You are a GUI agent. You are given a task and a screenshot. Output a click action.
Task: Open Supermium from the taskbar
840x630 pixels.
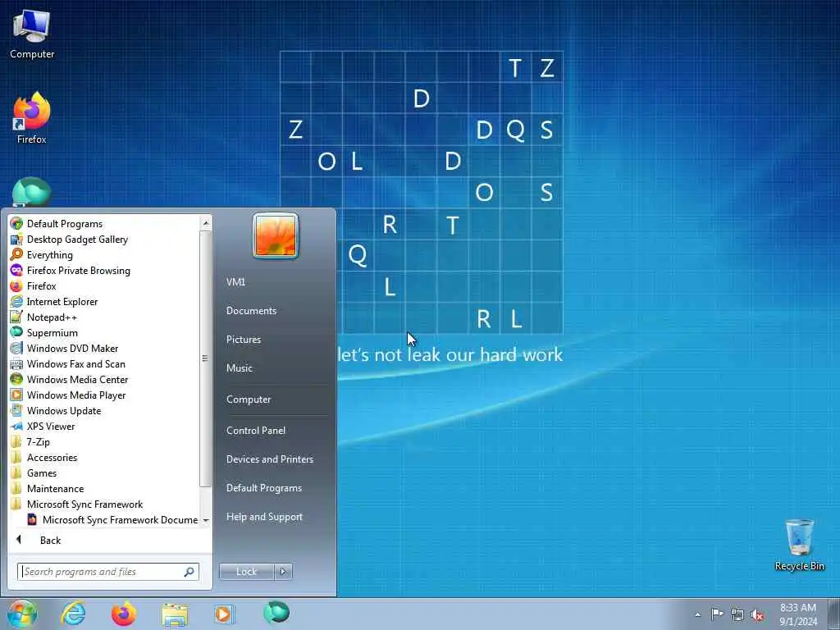pos(276,614)
